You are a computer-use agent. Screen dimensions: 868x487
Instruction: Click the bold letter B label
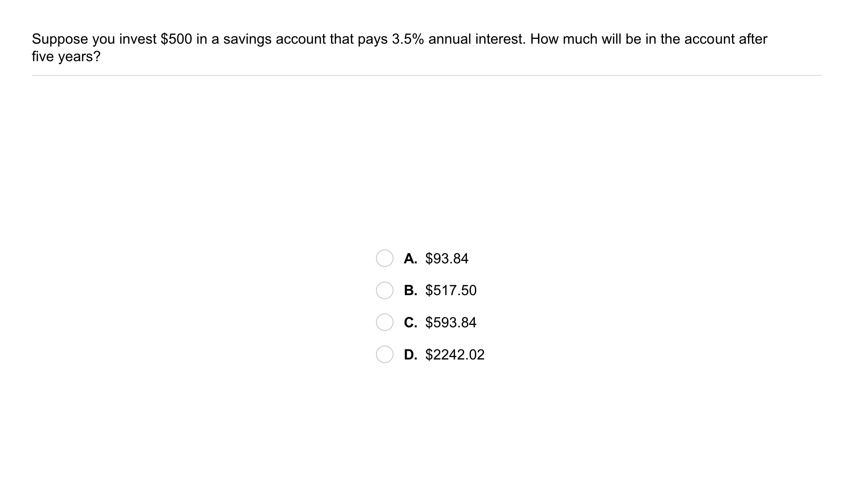[410, 290]
